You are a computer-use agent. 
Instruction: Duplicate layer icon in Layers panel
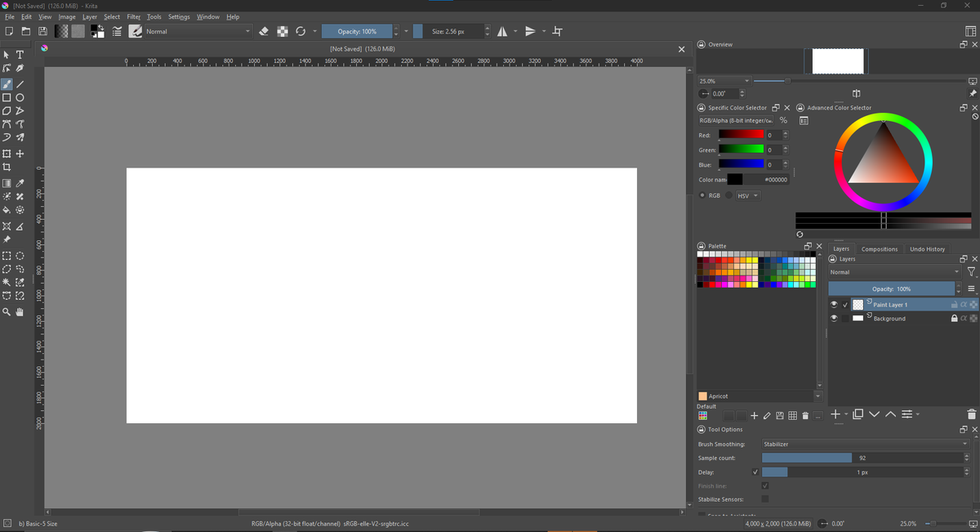pos(857,414)
